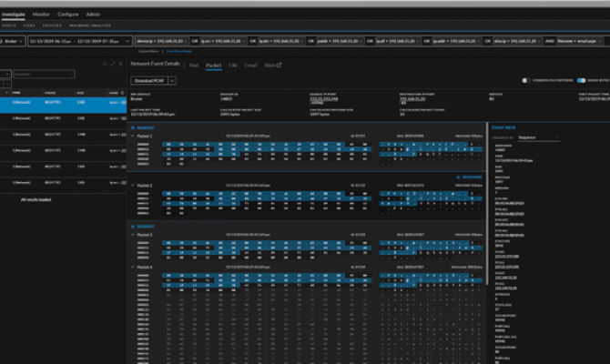The image size is (610, 364).
Task: Open Malware Analysis sub-navigation
Action: tap(90, 25)
